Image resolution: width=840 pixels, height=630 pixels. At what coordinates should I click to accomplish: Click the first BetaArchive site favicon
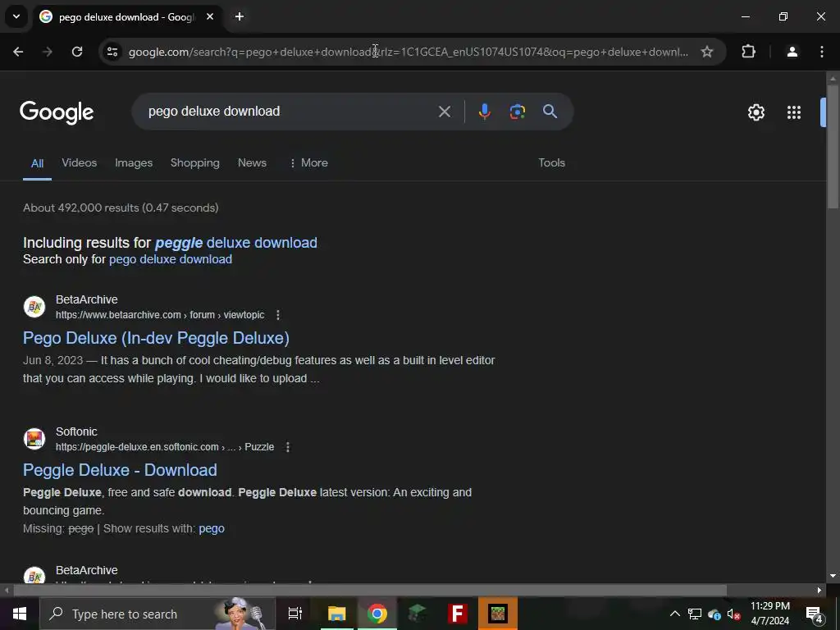tap(34, 307)
